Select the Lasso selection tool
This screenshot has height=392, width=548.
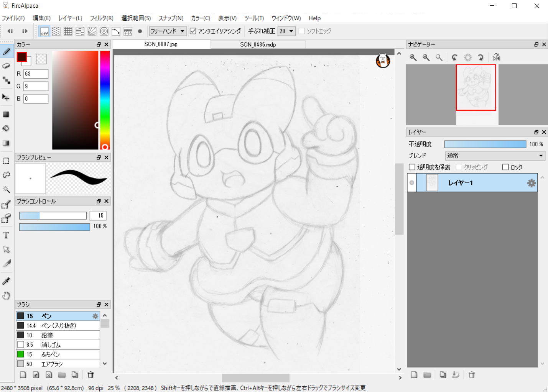6,175
